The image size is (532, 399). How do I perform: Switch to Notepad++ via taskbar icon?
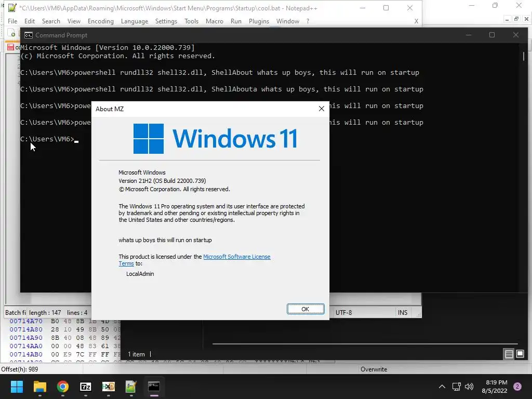[x=131, y=387]
